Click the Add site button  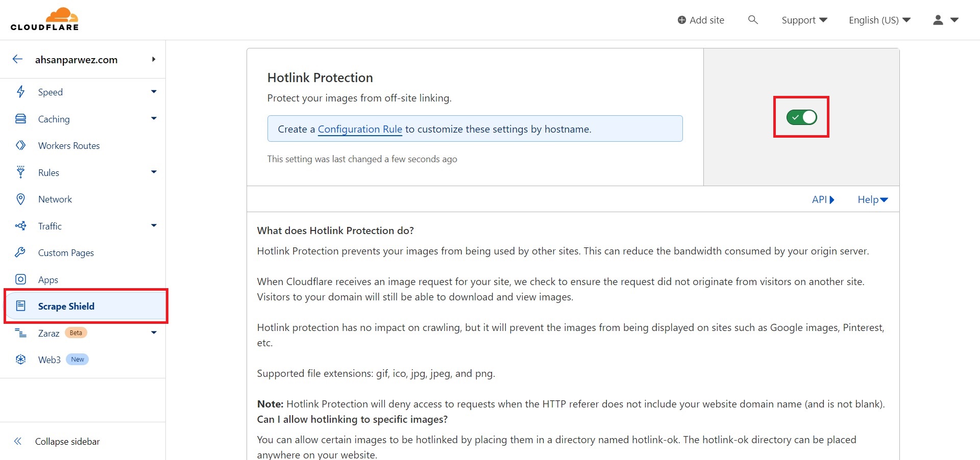[x=700, y=20]
